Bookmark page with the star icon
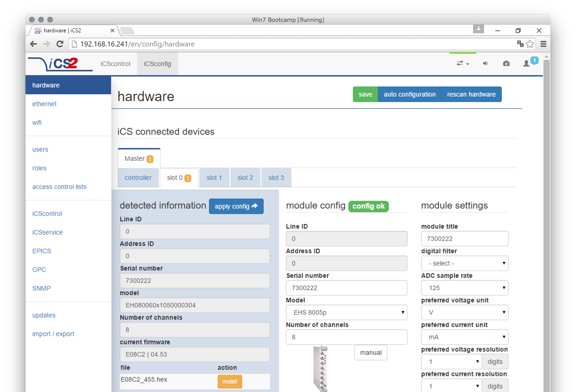 [530, 44]
